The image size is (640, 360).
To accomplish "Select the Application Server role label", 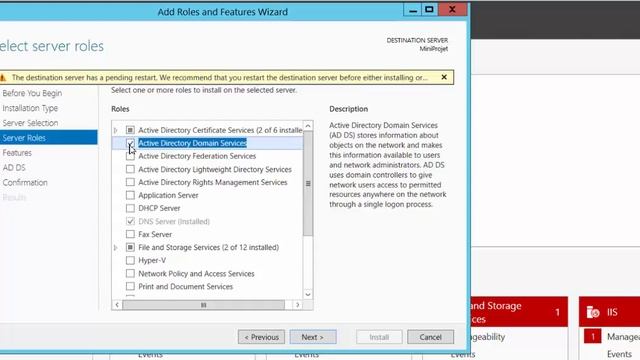I will [168, 195].
